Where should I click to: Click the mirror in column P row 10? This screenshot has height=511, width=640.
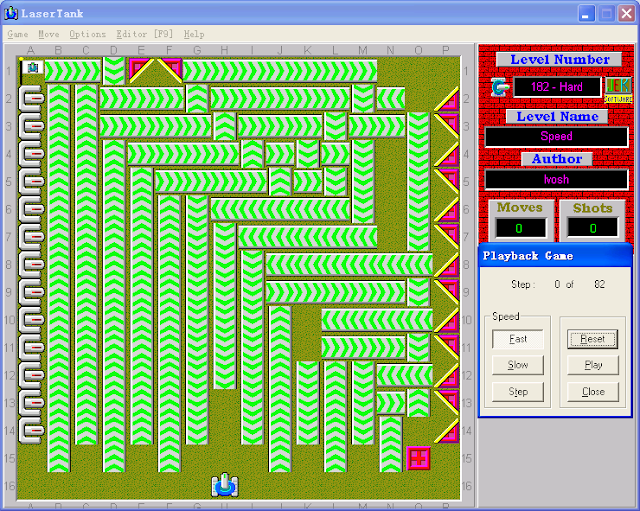pos(446,320)
